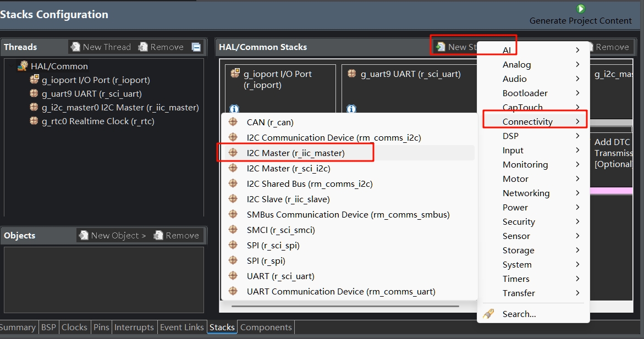Click the New Thread icon in Threads panel

click(x=75, y=47)
